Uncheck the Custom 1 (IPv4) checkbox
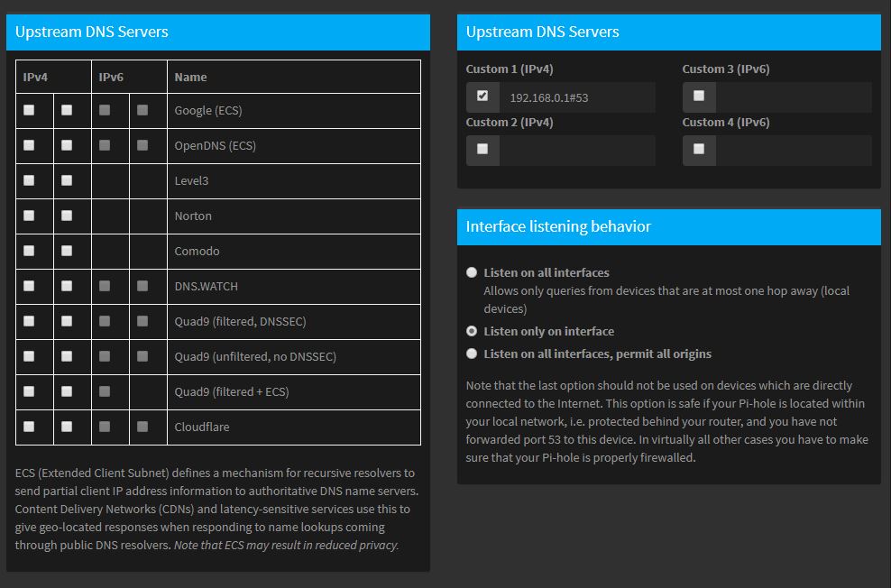The image size is (891, 588). point(482,96)
